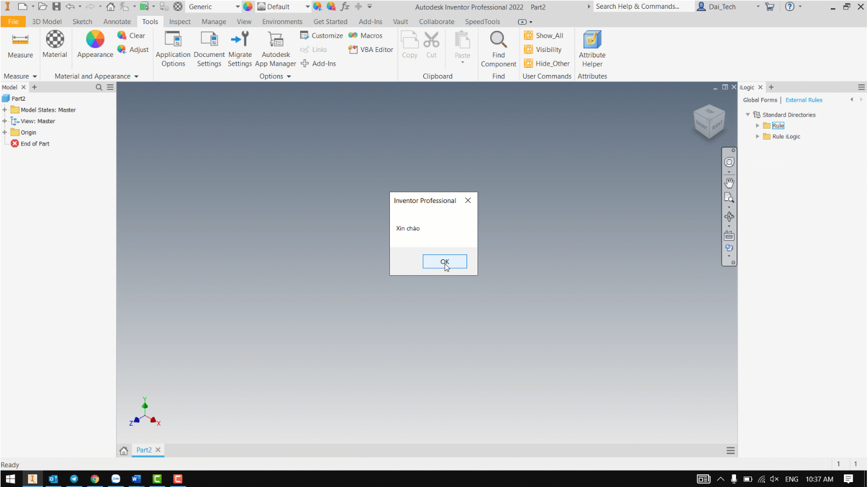This screenshot has width=868, height=487.
Task: Open the Material browser
Action: 55,45
